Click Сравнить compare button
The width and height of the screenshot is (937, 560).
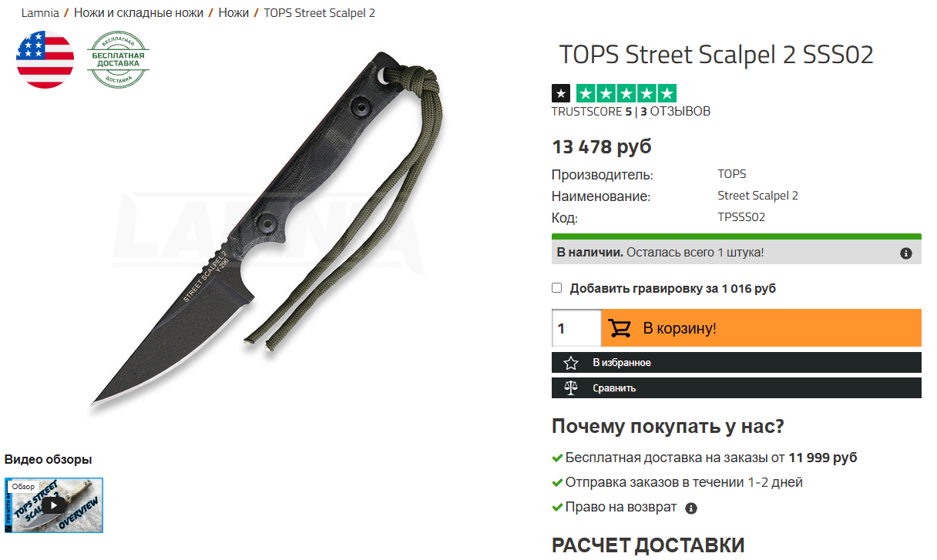pos(737,387)
